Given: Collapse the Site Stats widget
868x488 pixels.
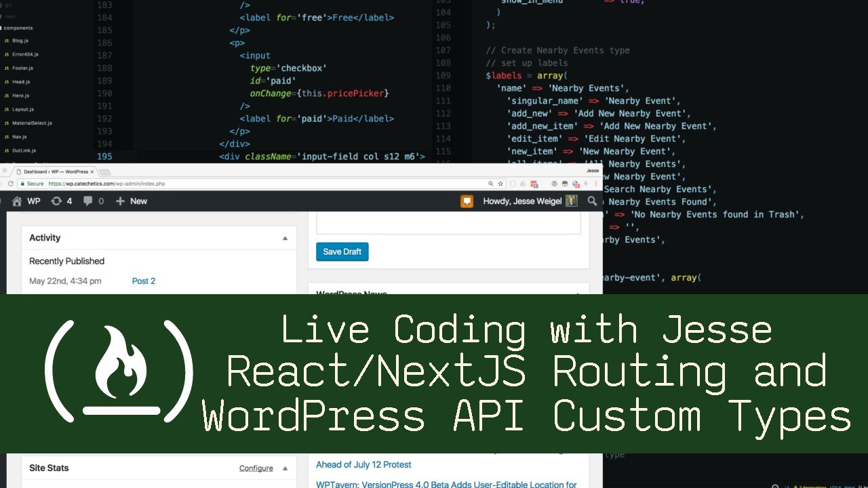Looking at the screenshot, I should [285, 468].
